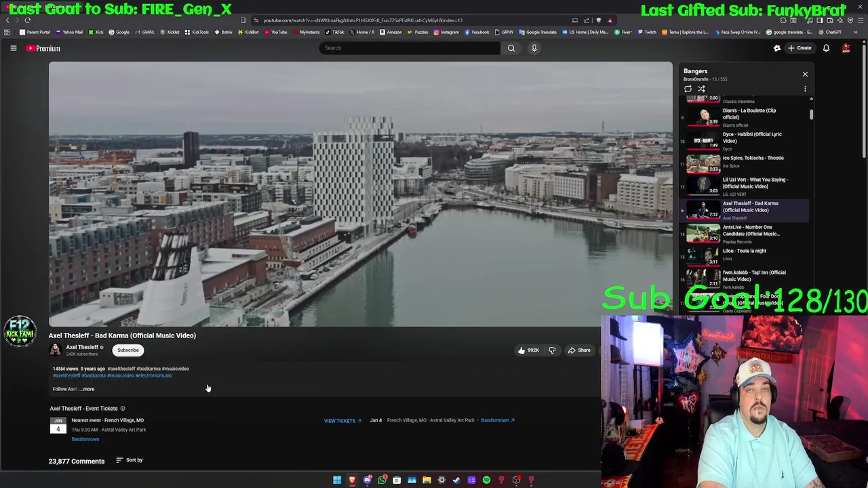
Task: Open the ChatGPT bookmark
Action: coord(830,32)
